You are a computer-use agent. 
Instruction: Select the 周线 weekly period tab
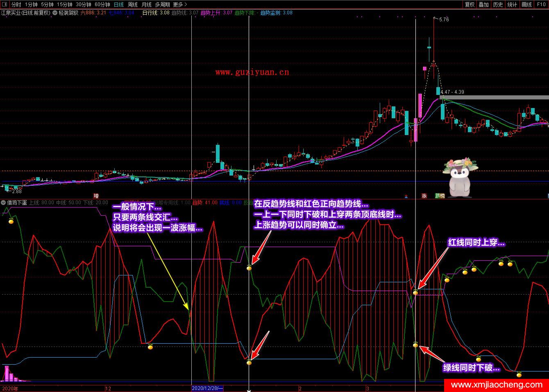[132, 5]
